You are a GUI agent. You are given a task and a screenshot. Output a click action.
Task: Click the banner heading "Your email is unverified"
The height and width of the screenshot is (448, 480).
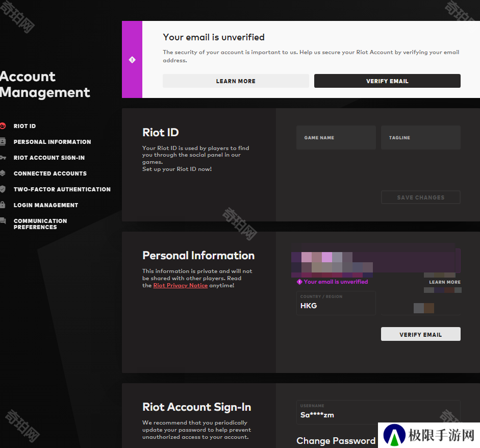(214, 37)
